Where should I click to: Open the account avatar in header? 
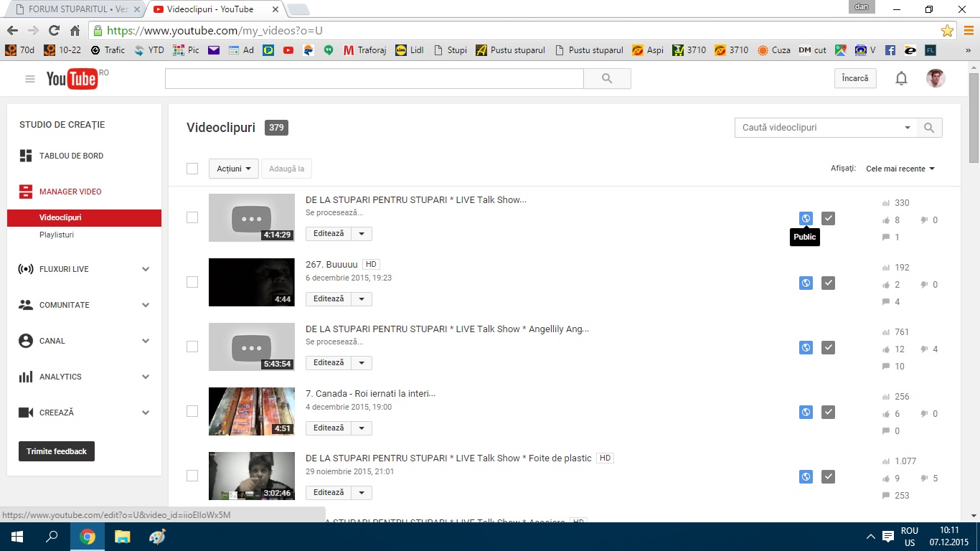(936, 79)
